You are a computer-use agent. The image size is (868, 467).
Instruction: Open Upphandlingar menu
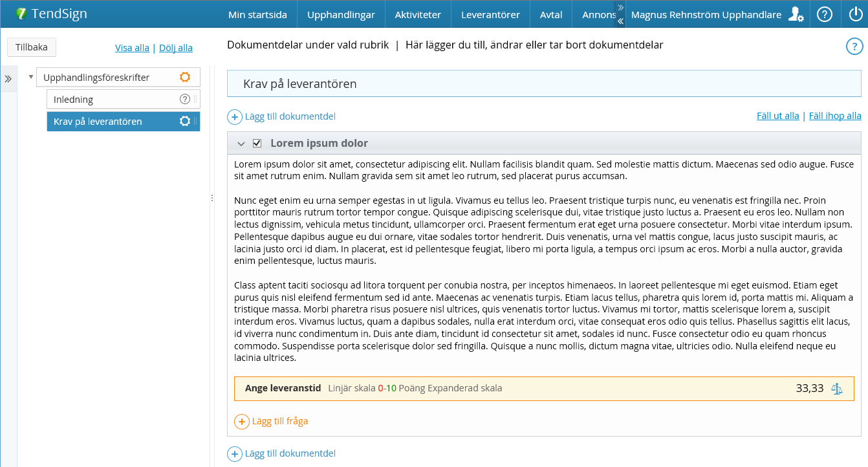341,14
